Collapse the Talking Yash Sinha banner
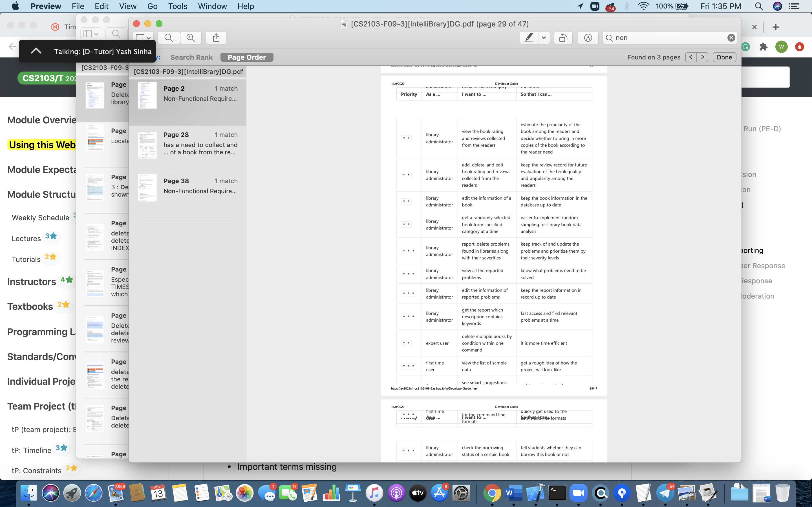The width and height of the screenshot is (812, 507). point(36,51)
